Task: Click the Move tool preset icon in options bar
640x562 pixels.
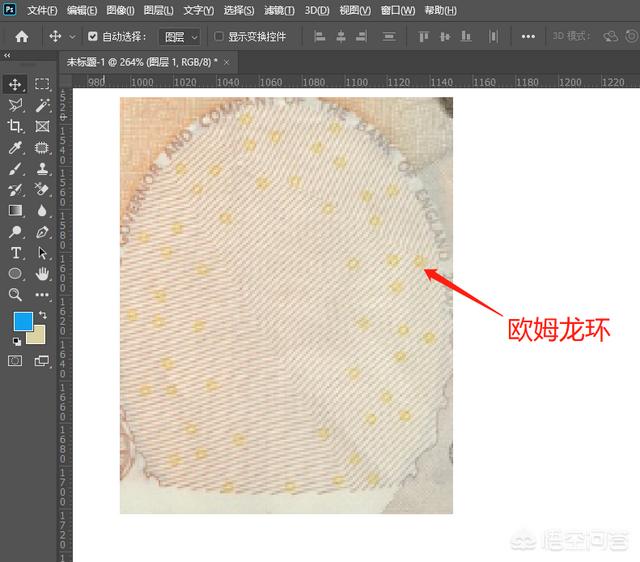Action: tap(55, 37)
